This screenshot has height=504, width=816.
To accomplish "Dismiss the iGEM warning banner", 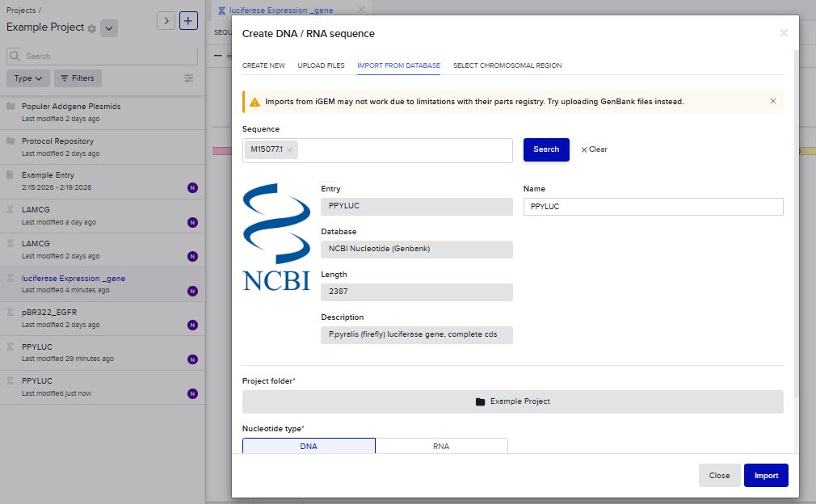I will coord(772,101).
